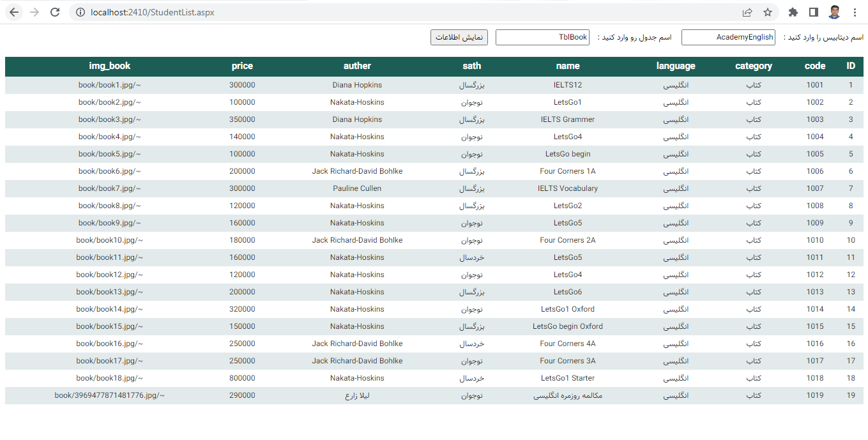
Task: Bookmark this page with star icon
Action: (767, 12)
